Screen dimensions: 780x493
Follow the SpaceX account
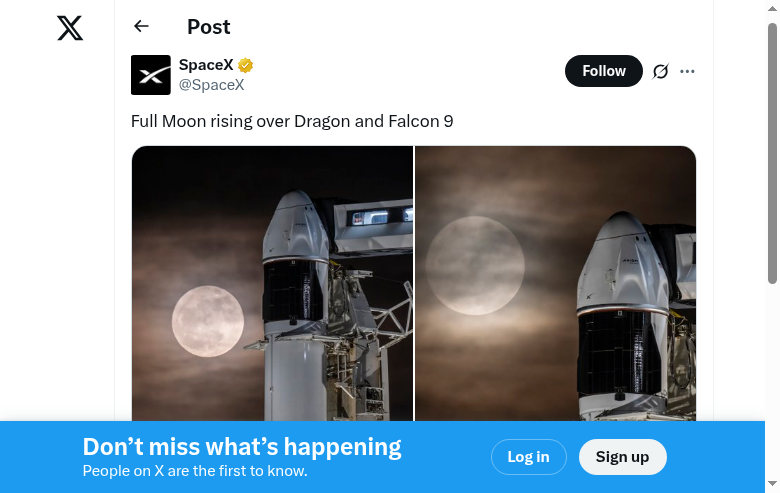(603, 71)
